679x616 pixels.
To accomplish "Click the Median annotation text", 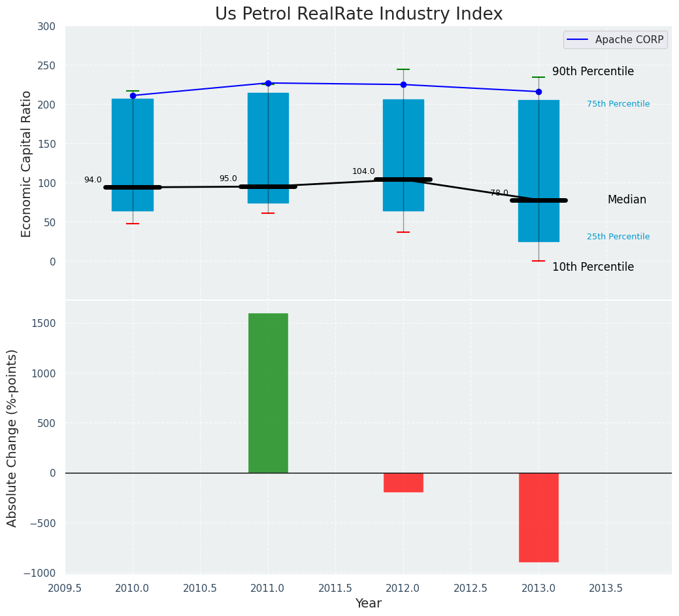I will (627, 199).
